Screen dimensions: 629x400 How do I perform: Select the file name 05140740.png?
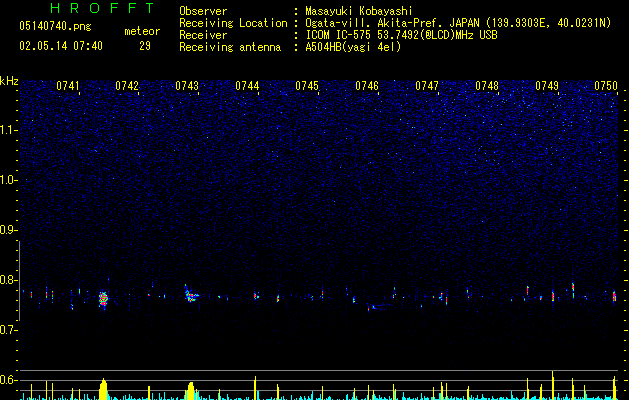click(55, 27)
